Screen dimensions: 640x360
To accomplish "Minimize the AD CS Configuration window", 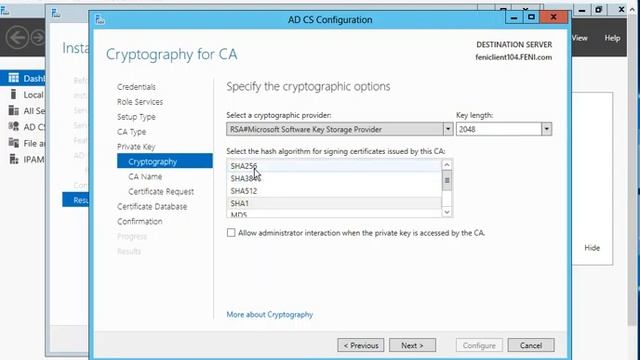I will pos(513,18).
